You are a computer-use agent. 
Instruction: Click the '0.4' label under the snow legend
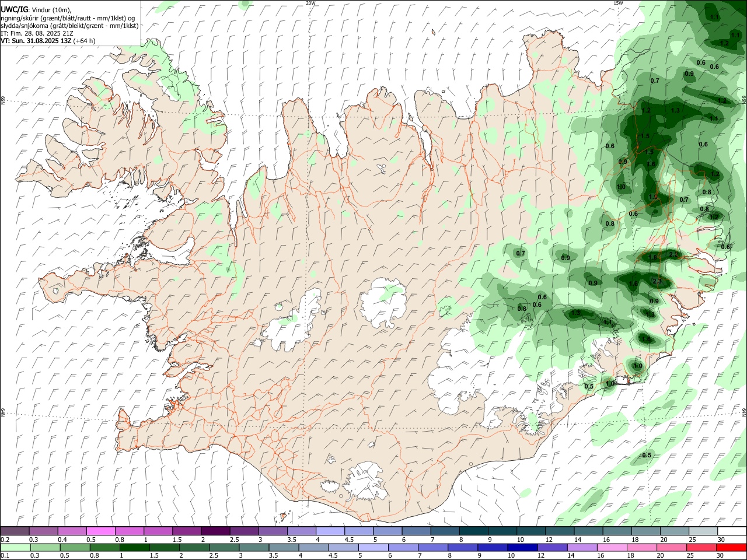62,540
